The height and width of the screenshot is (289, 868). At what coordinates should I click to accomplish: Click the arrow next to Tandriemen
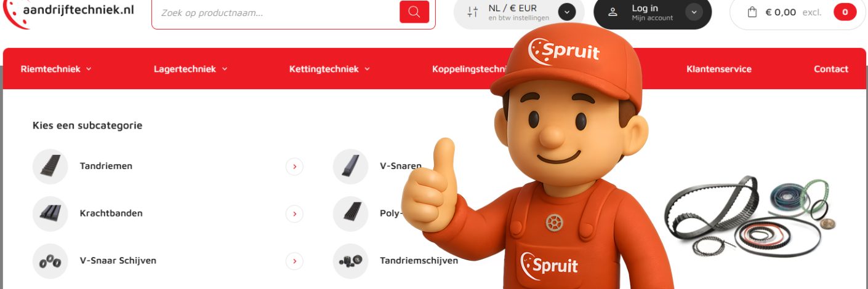294,166
